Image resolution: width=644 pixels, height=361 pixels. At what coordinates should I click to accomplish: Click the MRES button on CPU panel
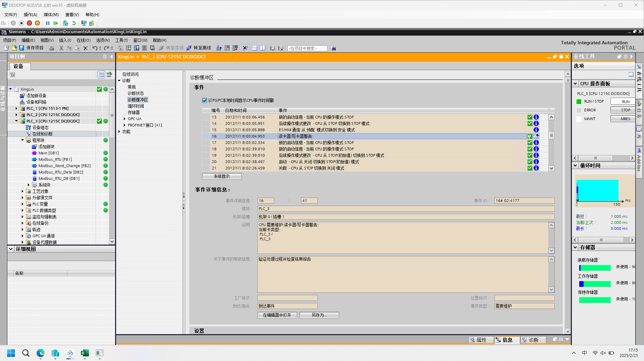coord(623,119)
